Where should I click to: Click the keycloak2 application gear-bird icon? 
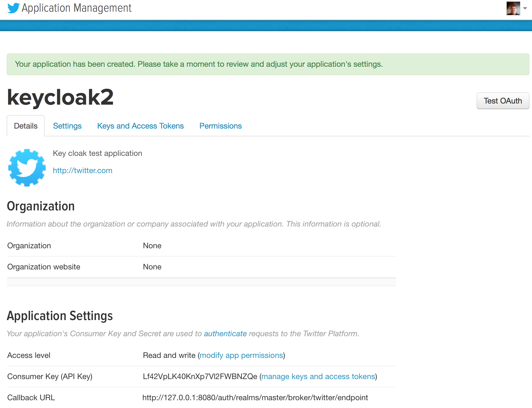27,167
